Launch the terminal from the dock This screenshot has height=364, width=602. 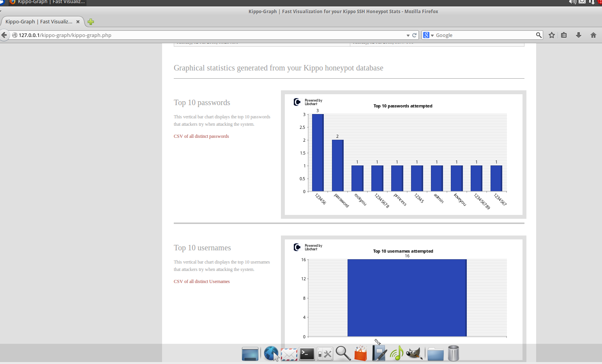[x=307, y=354]
